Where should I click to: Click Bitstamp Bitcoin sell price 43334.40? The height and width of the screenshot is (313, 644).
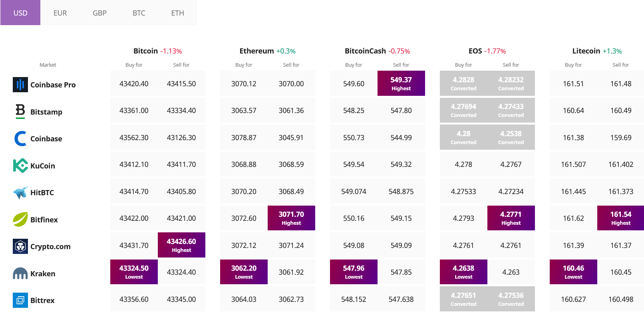[x=181, y=110]
